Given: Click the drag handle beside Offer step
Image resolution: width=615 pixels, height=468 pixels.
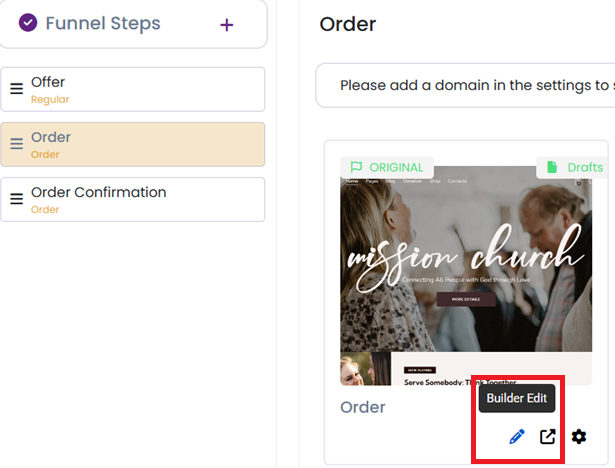Looking at the screenshot, I should coord(16,89).
